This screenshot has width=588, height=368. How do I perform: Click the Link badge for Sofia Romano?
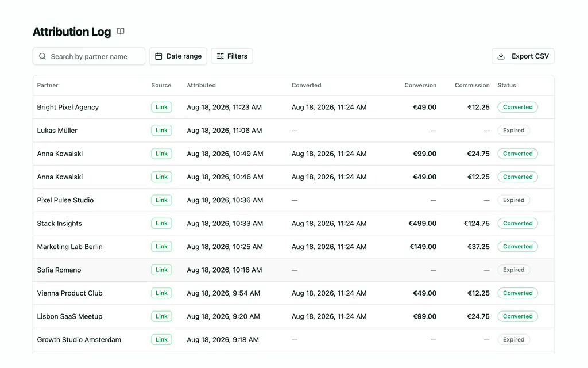point(161,270)
